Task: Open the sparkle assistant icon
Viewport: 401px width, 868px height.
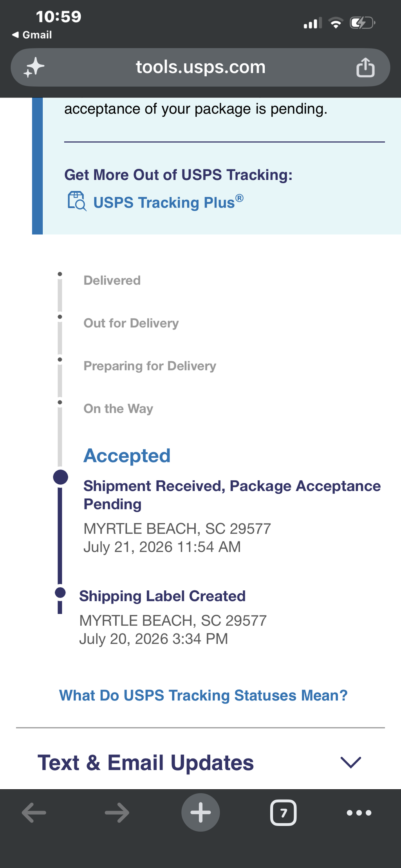Action: pos(34,67)
